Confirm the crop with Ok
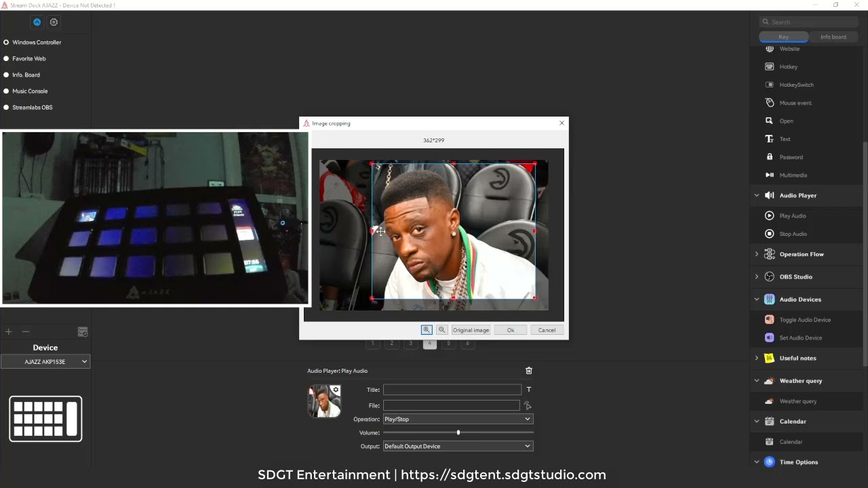This screenshot has width=868, height=488. point(511,330)
